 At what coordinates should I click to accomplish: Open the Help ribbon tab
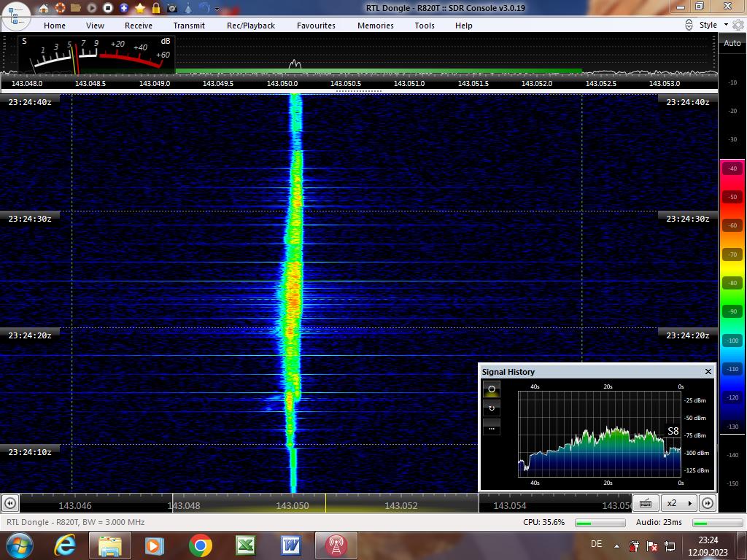(463, 26)
